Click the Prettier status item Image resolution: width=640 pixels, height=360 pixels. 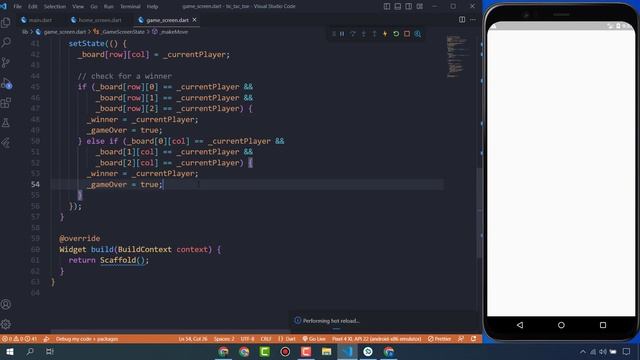coord(440,339)
